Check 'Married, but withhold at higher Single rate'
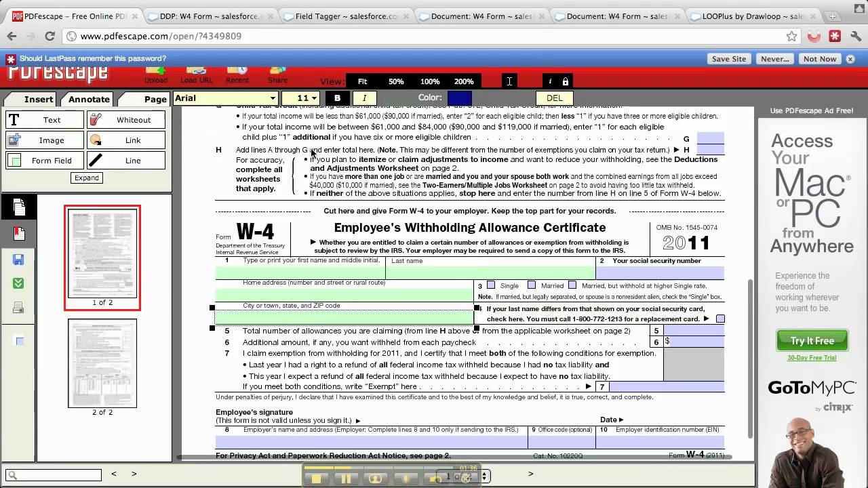Image resolution: width=868 pixels, height=488 pixels. tap(572, 285)
